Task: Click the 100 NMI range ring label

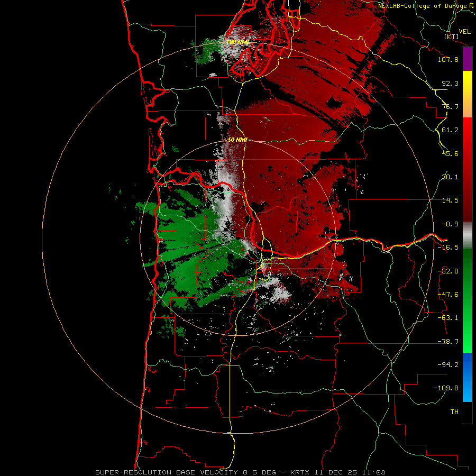Action: [237, 42]
